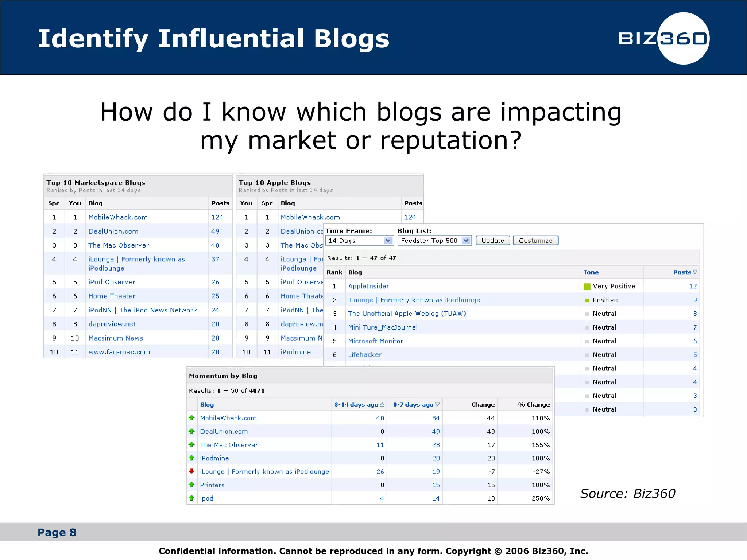Open MobileWhack.com in Momentum by Blog
Viewport: 747px width, 560px height.
pyautogui.click(x=228, y=418)
